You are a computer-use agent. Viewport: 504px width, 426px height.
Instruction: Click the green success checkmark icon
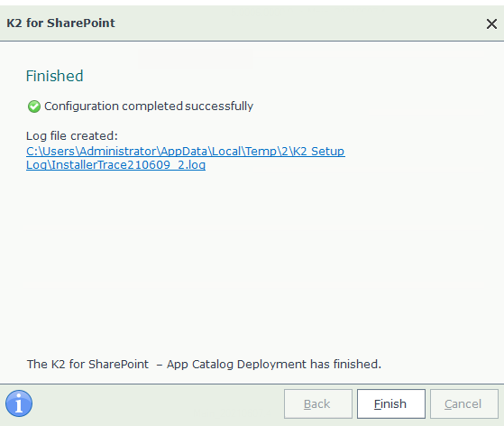point(34,106)
